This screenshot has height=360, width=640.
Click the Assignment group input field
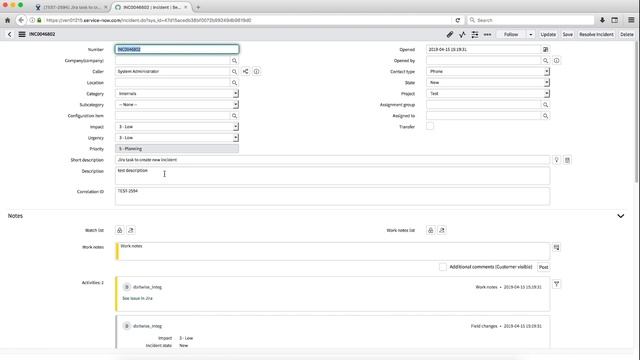[x=484, y=105]
